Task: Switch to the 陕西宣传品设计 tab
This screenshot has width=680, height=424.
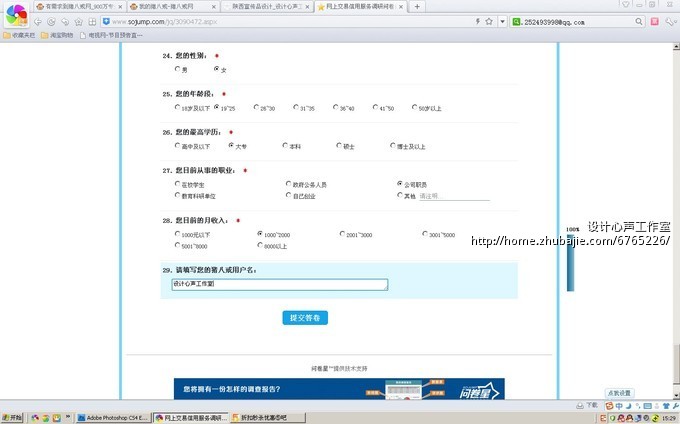Action: click(x=267, y=7)
